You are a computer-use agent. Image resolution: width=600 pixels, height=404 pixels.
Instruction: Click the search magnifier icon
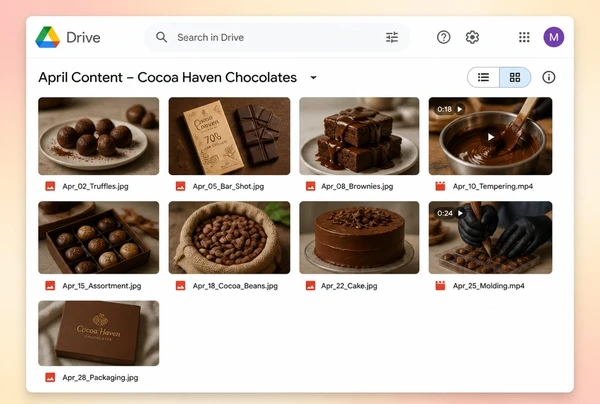point(161,37)
